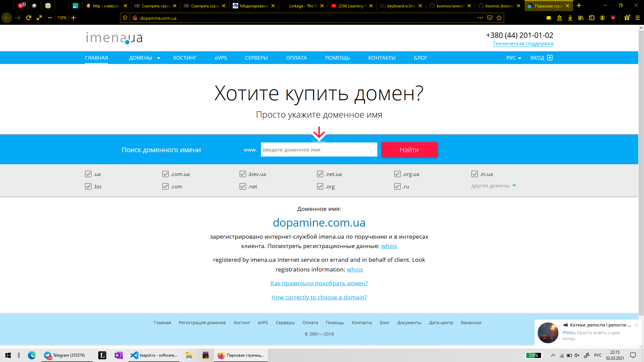Save page to Pocket
This screenshot has width=644, height=362.
[490, 18]
